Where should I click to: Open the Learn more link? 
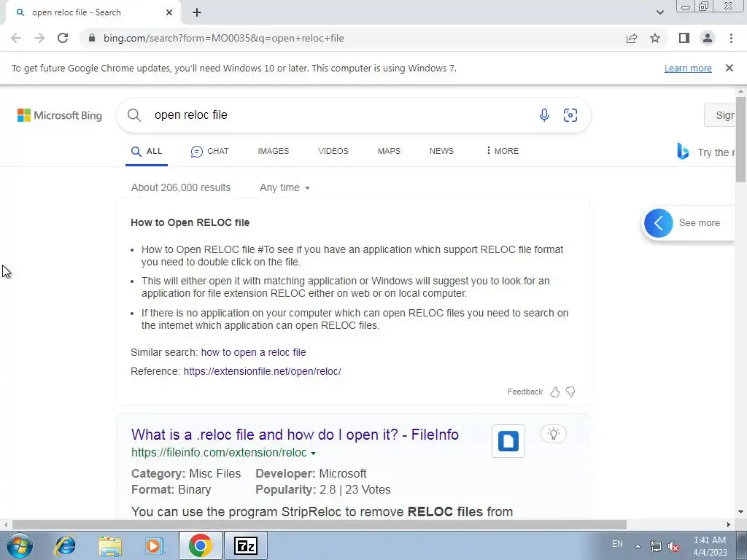[688, 68]
